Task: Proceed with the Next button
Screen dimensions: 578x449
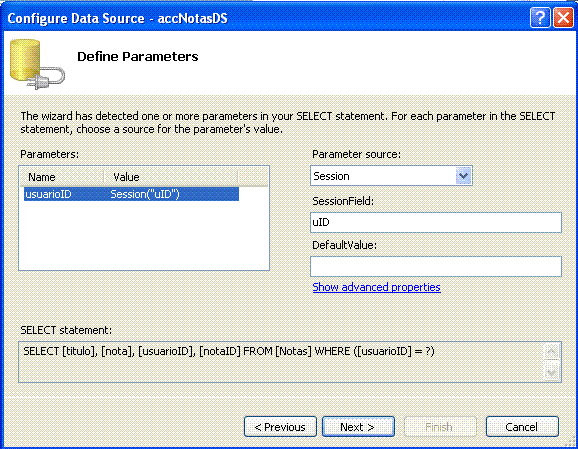Action: [358, 427]
